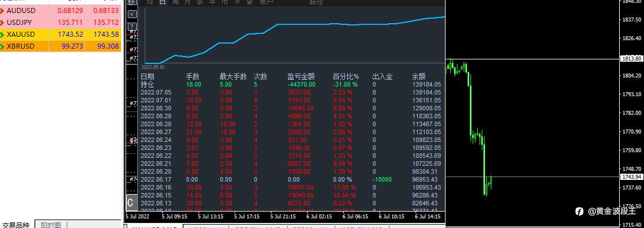Click the 持仓 floating loss -44370.00

coord(301,85)
